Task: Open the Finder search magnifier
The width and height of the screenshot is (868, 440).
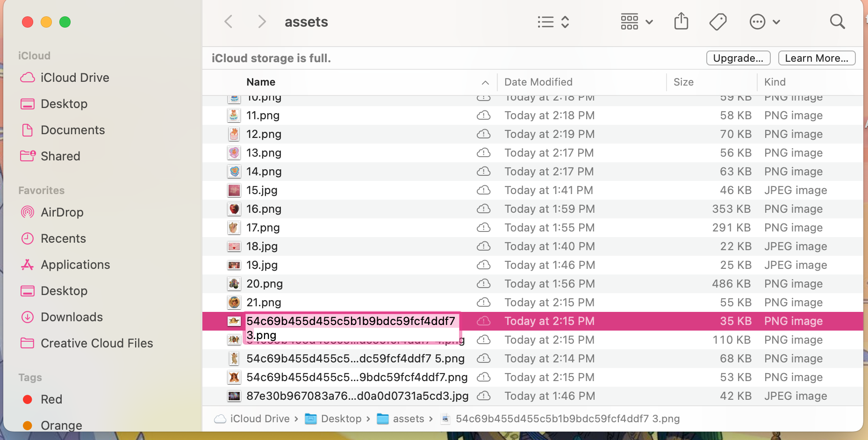Action: (837, 22)
